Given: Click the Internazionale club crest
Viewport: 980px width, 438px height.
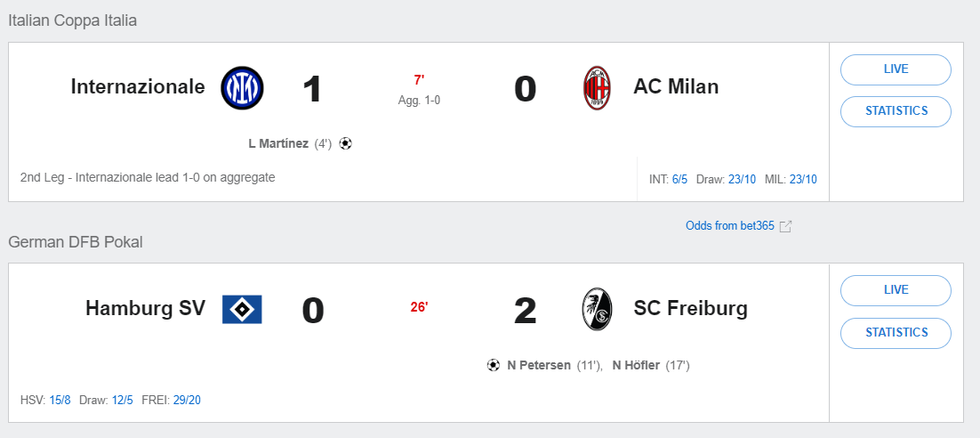Looking at the screenshot, I should point(242,87).
